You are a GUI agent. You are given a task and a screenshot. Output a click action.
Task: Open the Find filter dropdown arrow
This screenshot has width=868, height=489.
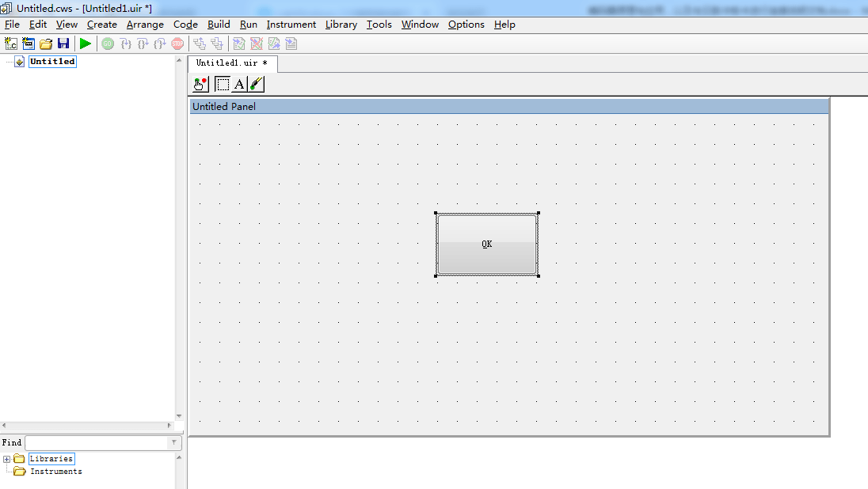point(175,443)
